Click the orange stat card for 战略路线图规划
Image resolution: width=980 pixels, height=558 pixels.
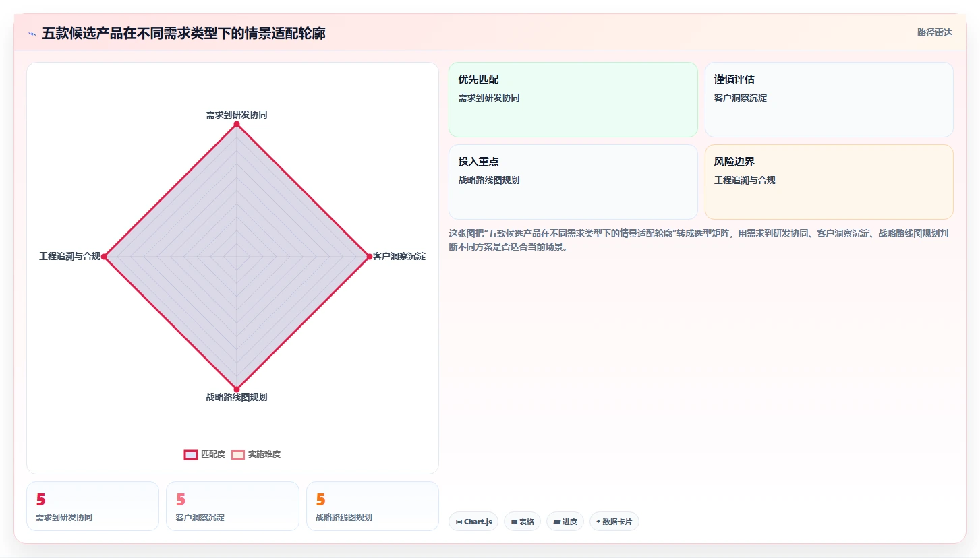point(372,506)
